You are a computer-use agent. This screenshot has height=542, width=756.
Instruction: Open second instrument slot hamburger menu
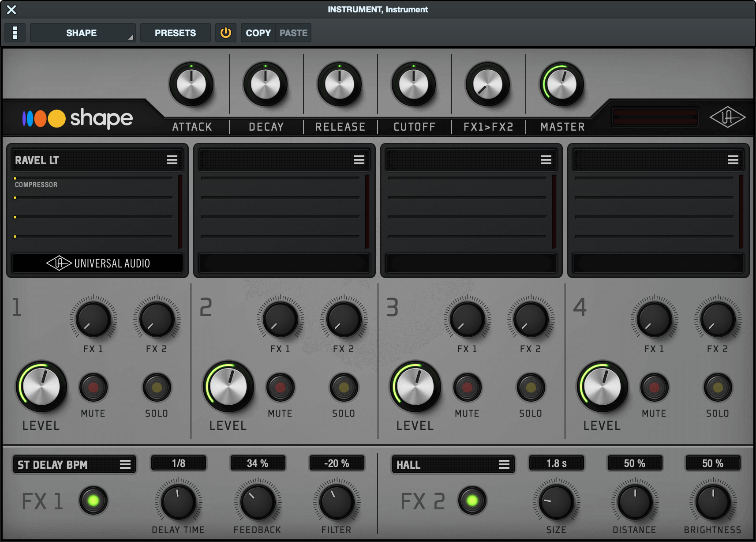tap(359, 160)
